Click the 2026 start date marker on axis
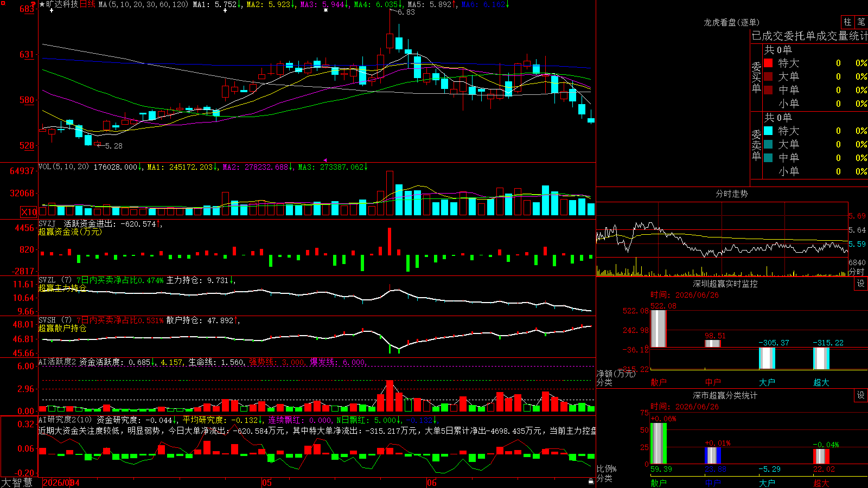The image size is (868, 488). (61, 483)
